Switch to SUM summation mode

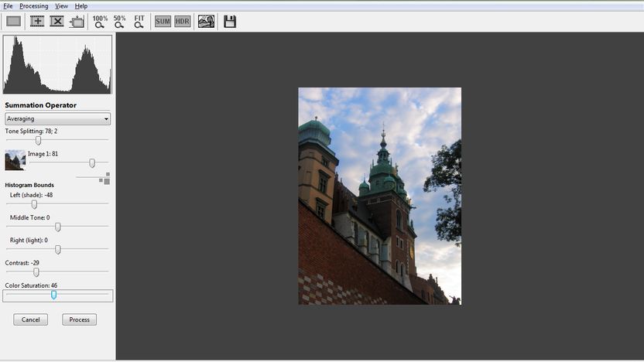point(163,22)
